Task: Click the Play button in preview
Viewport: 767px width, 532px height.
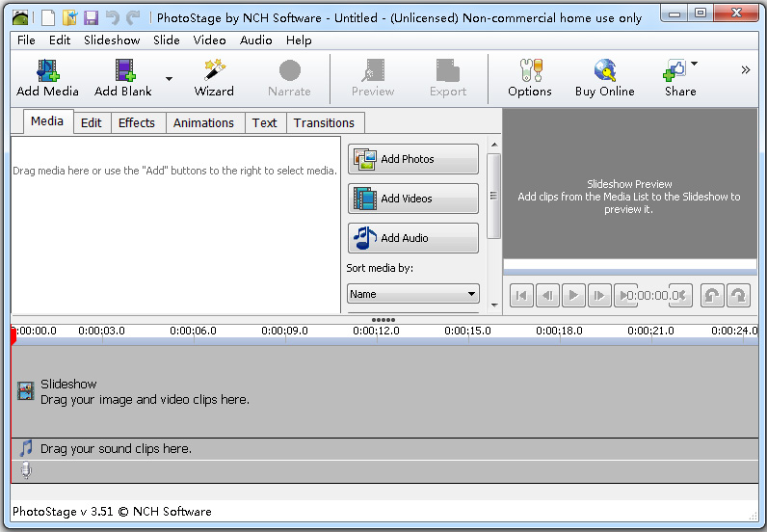Action: [x=573, y=296]
